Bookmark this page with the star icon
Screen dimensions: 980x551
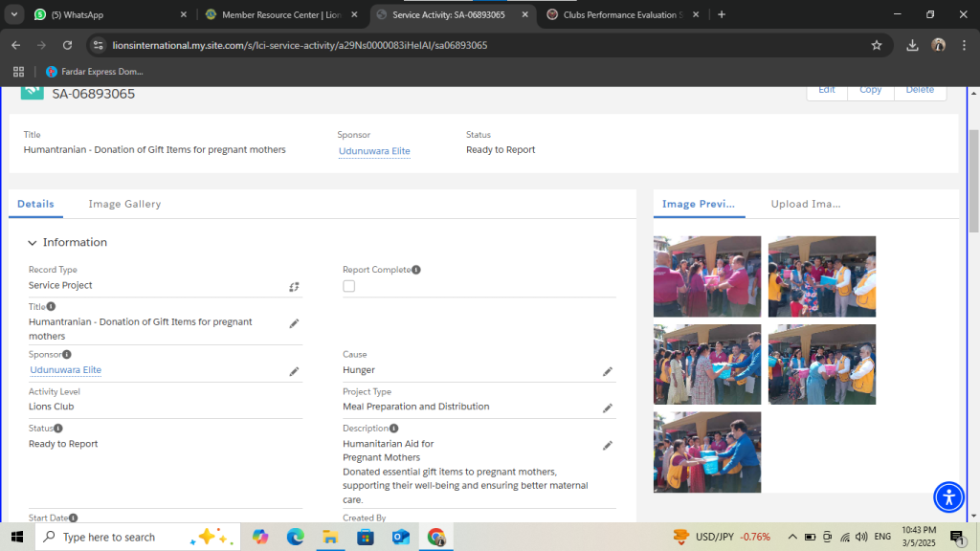[x=877, y=45]
